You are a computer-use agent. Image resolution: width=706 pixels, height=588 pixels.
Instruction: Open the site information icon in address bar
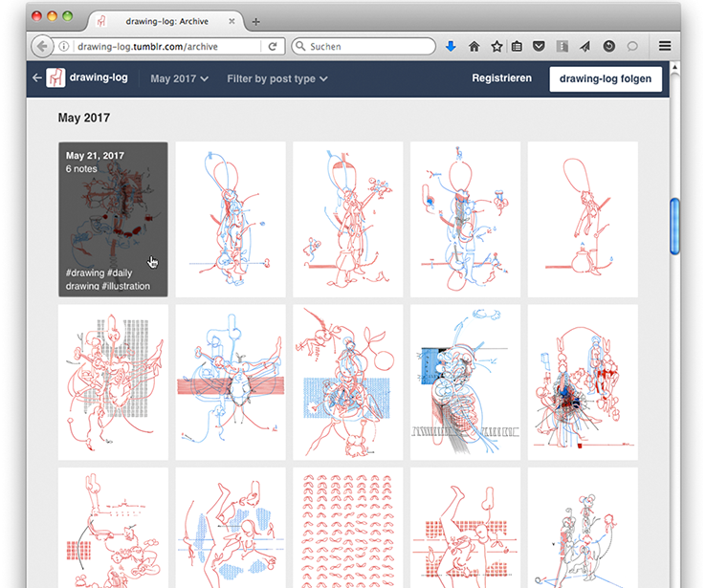pyautogui.click(x=64, y=46)
